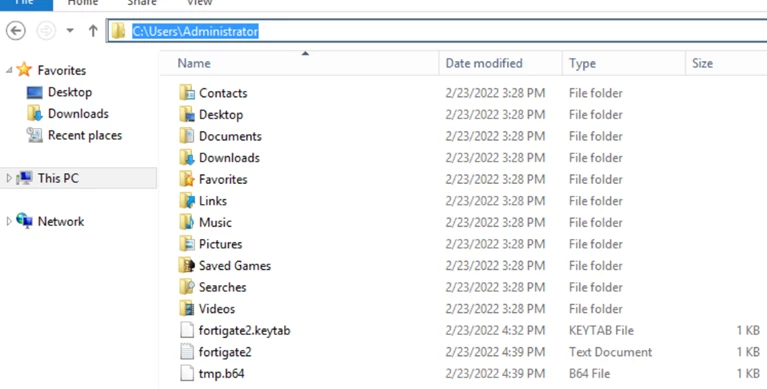Select the Favorites folder icon in list
This screenshot has width=767, height=389.
point(187,179)
